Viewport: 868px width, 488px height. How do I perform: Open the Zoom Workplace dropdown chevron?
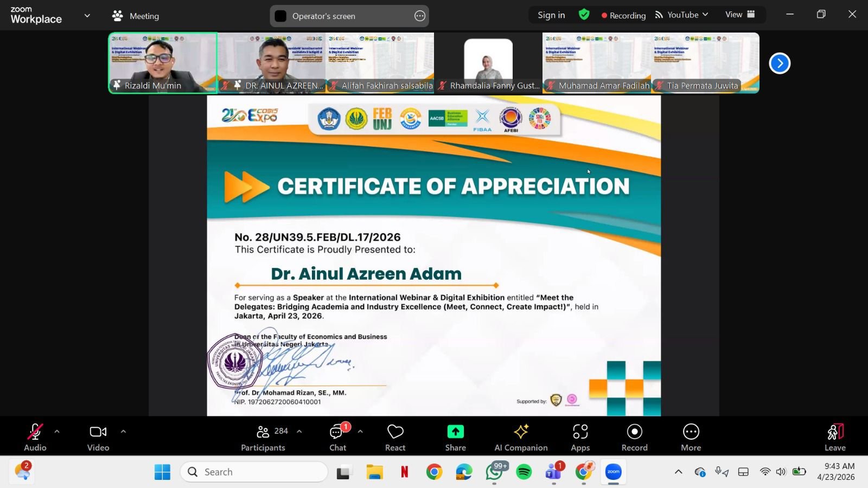[x=87, y=16]
